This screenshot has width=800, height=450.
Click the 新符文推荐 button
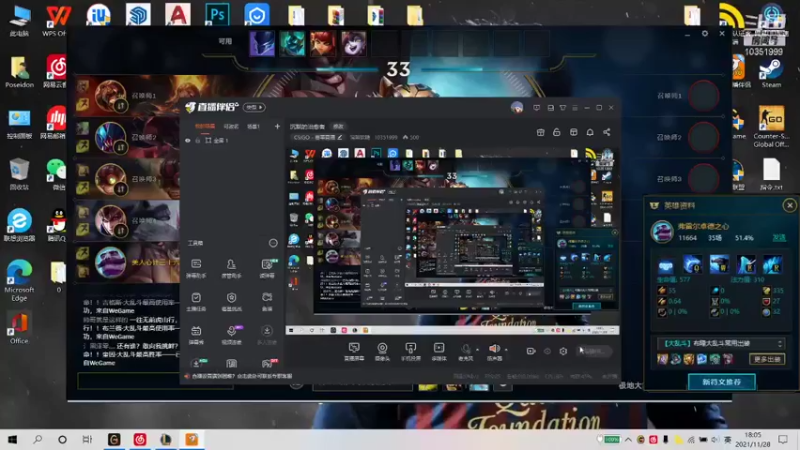[721, 382]
